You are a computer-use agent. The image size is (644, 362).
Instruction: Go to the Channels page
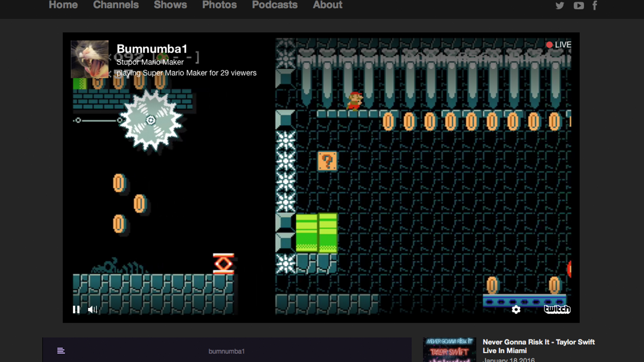(x=116, y=5)
